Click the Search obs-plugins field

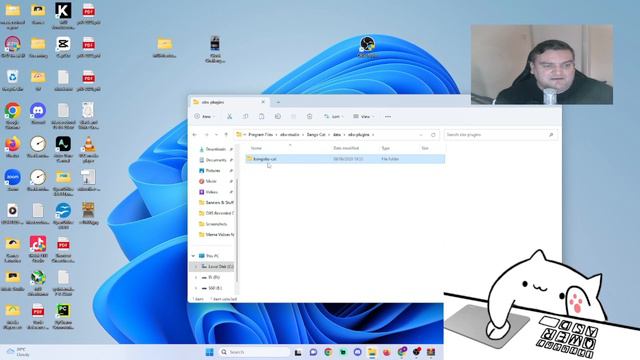(500, 135)
